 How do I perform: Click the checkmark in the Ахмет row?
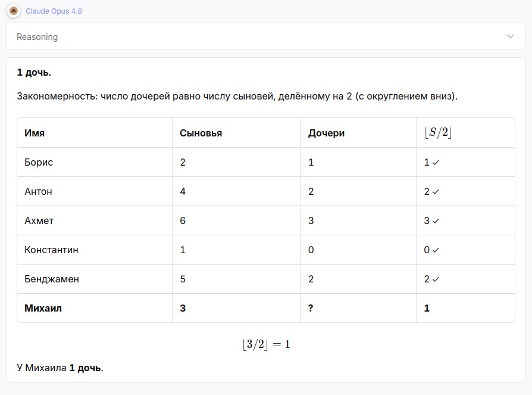coord(436,221)
